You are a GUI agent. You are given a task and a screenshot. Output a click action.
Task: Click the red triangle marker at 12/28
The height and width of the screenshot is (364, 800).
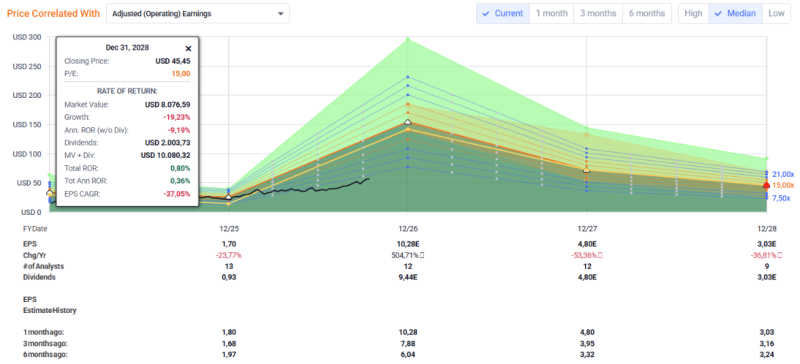point(766,185)
